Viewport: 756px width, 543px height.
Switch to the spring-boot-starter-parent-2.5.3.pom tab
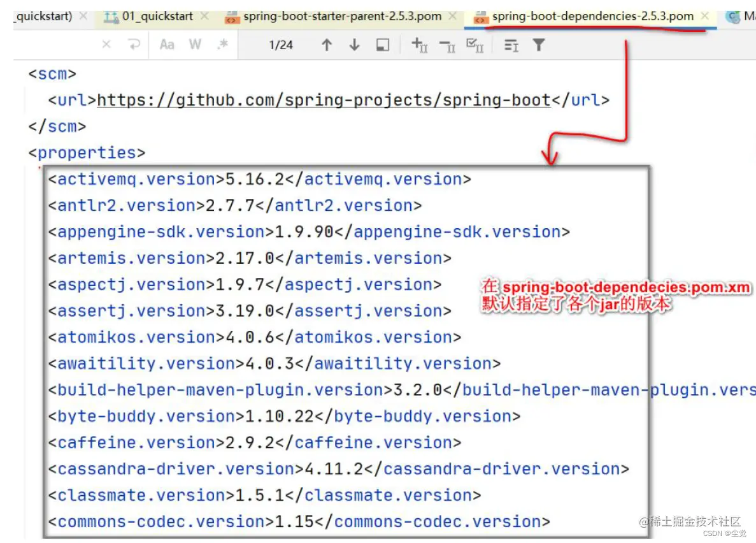tap(342, 17)
